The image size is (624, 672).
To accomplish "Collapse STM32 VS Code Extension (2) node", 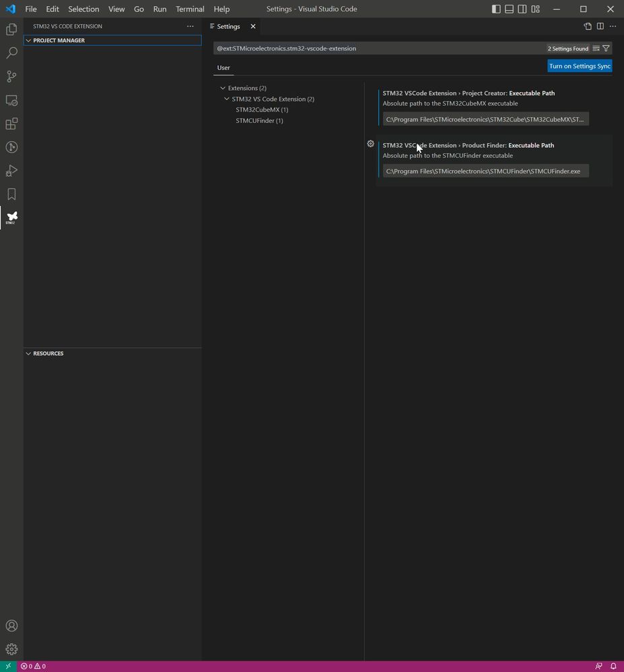I will (x=226, y=99).
